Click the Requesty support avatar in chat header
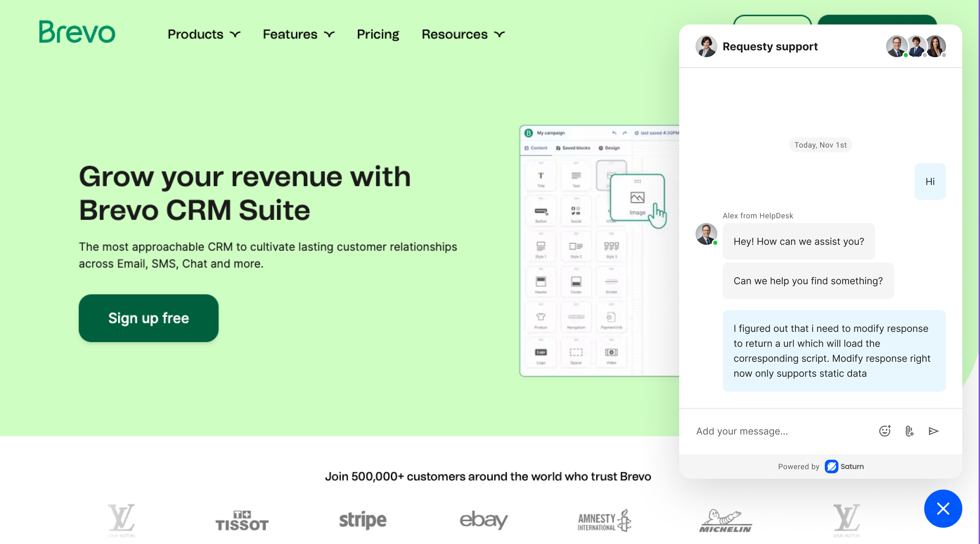This screenshot has height=544, width=980. pyautogui.click(x=706, y=46)
